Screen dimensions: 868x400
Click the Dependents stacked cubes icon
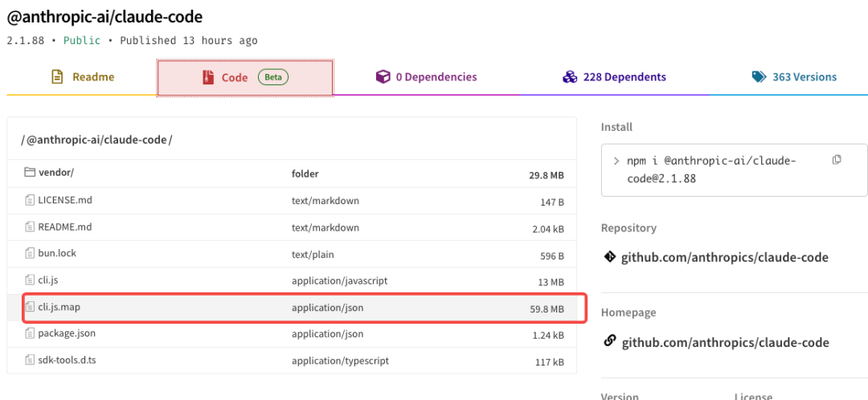click(x=570, y=77)
